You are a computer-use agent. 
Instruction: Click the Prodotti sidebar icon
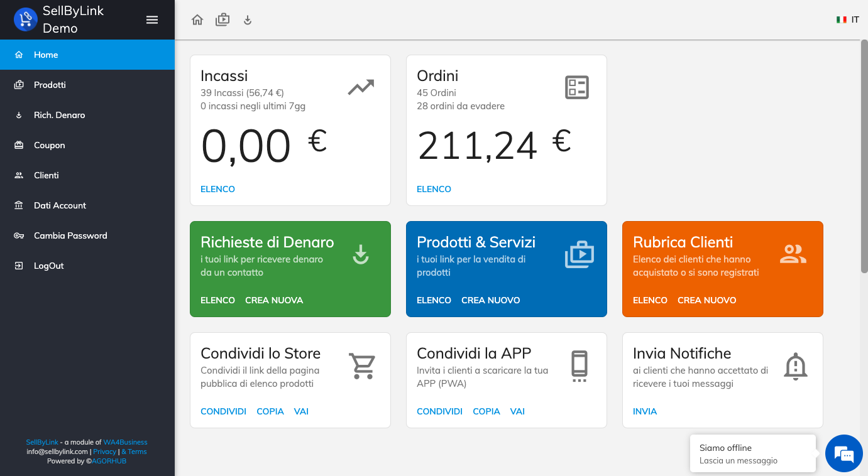click(19, 85)
